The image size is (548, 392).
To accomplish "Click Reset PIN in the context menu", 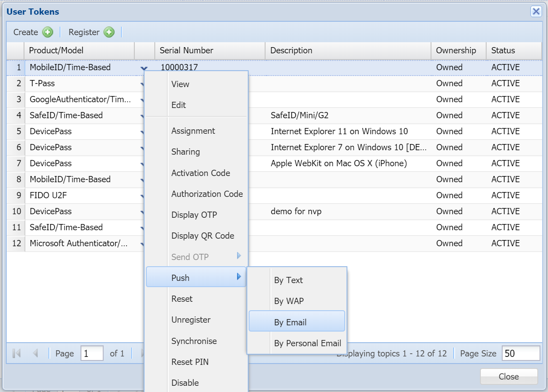I will (190, 362).
